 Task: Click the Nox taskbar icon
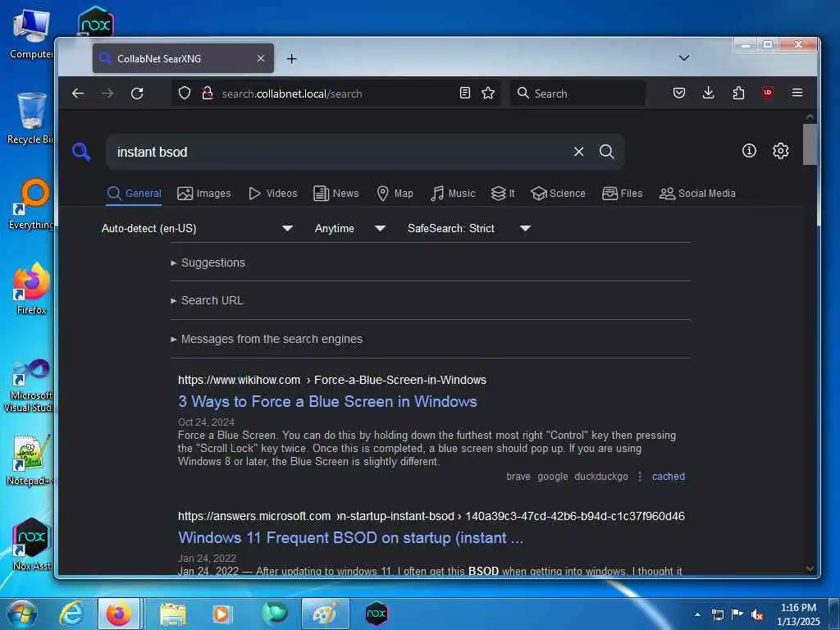tap(377, 614)
